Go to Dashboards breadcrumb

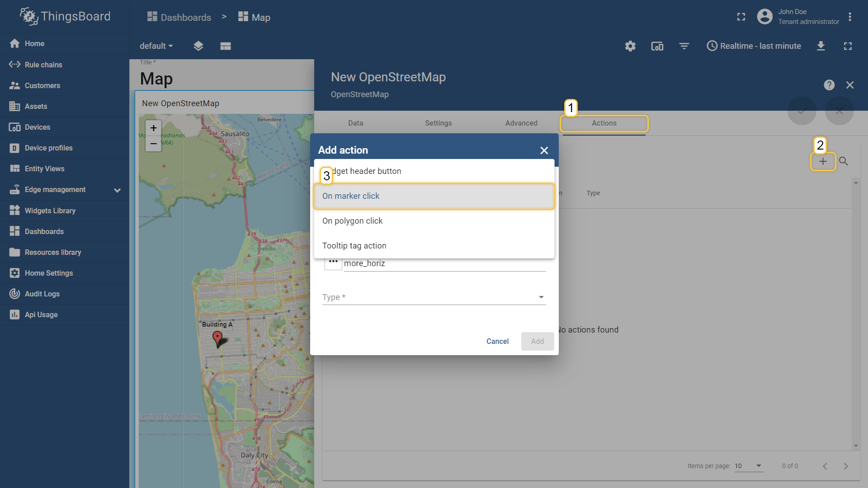click(179, 17)
